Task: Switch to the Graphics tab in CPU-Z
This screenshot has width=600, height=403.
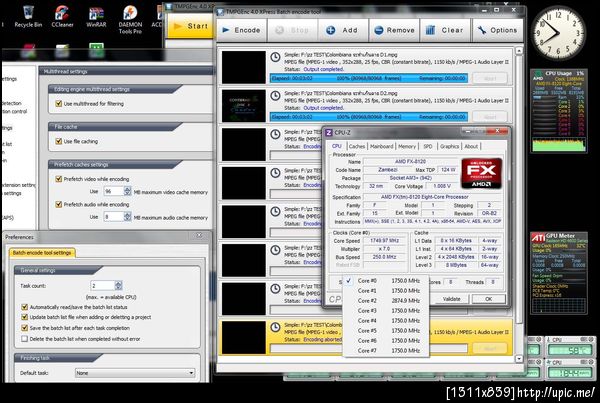Action: (x=449, y=146)
